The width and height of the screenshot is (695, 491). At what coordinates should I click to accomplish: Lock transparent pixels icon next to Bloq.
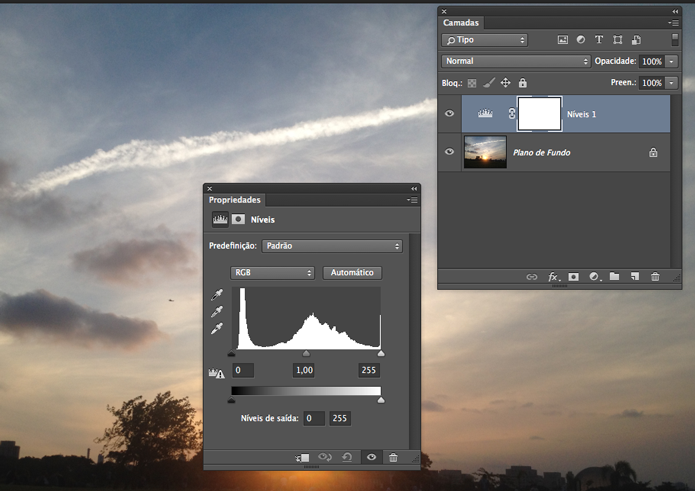[x=472, y=83]
